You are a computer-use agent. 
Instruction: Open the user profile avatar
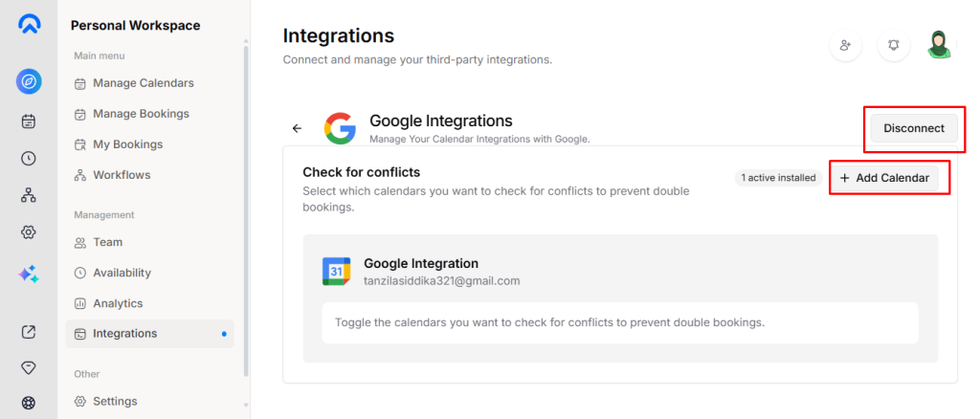tap(938, 45)
